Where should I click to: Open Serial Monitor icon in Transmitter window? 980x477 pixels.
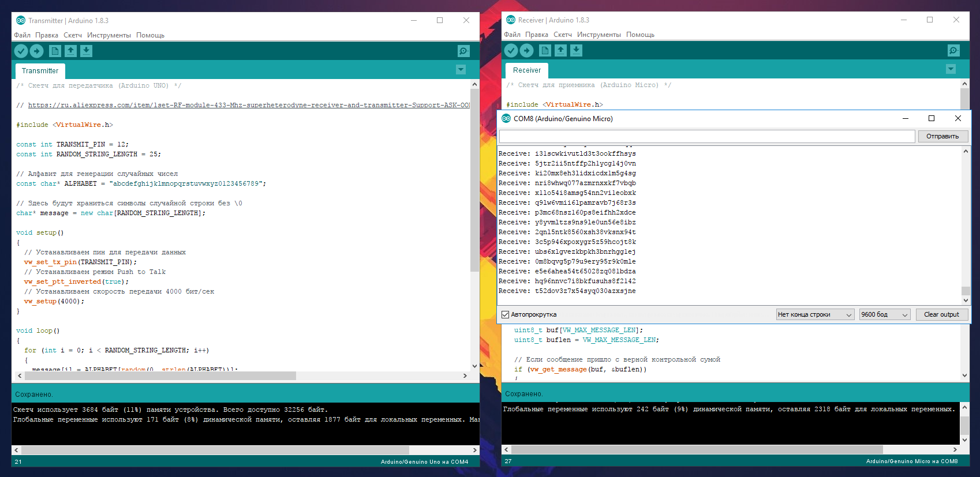463,51
